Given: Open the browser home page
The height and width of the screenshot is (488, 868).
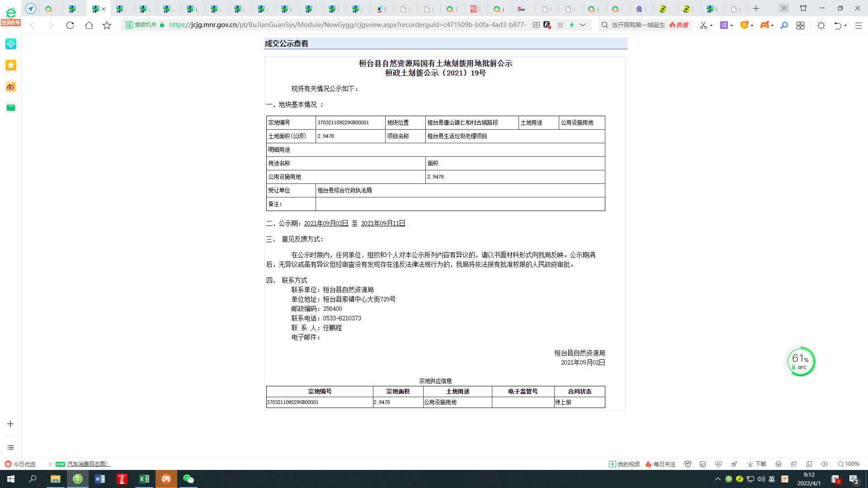Looking at the screenshot, I should (x=89, y=25).
